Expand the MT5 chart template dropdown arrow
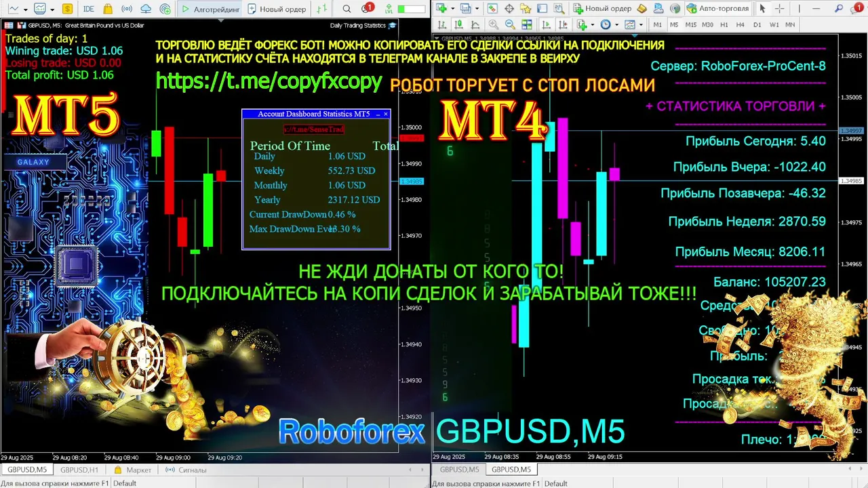This screenshot has height=488, width=868. click(x=52, y=9)
